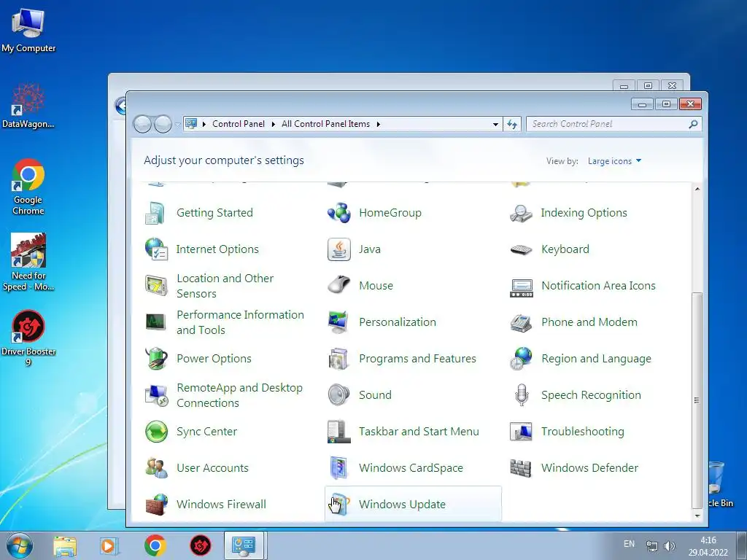Viewport: 747px width, 560px height.
Task: Open the Troubleshooting icon
Action: point(521,432)
